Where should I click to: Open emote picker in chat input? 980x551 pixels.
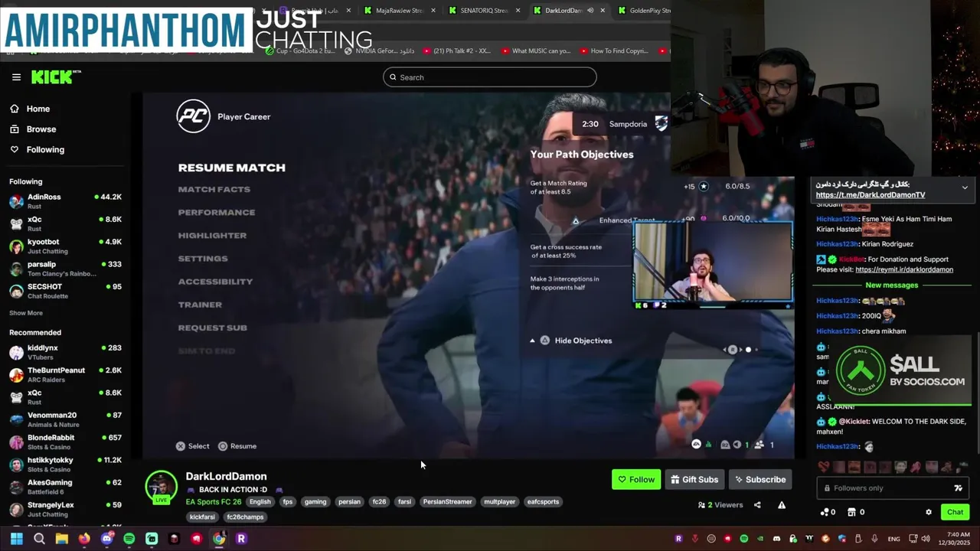click(958, 488)
